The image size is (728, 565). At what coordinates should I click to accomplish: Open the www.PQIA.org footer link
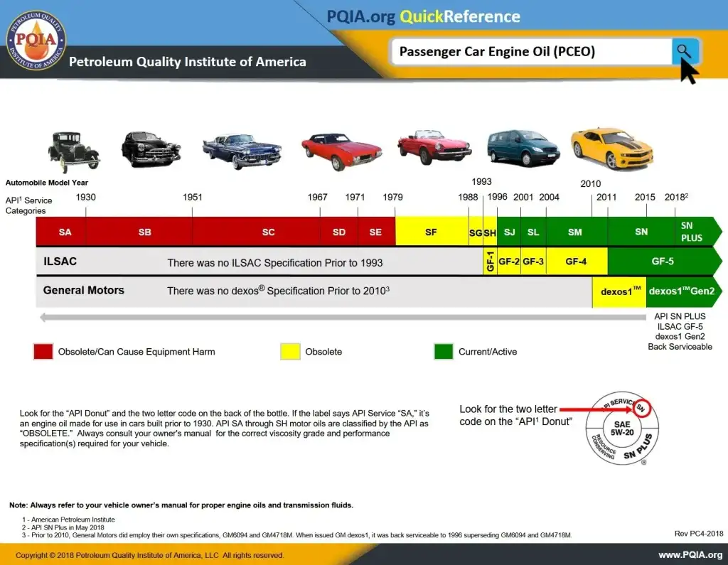(690, 555)
